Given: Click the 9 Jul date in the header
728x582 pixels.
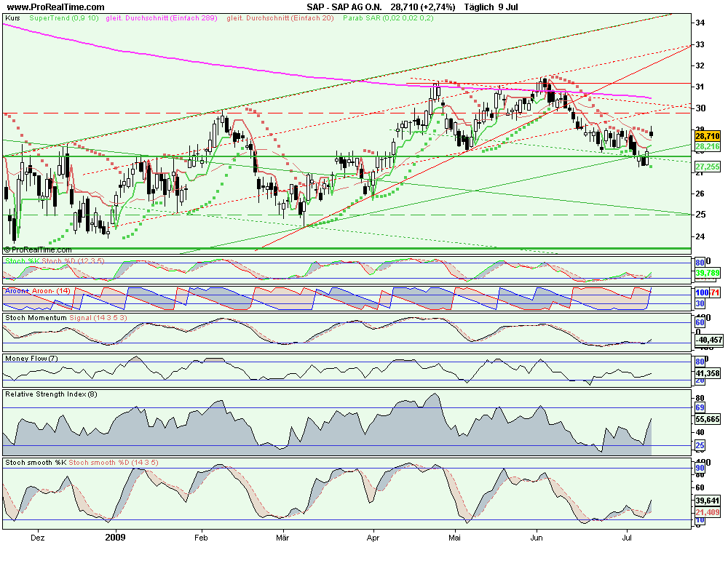Looking at the screenshot, I should click(x=508, y=7).
